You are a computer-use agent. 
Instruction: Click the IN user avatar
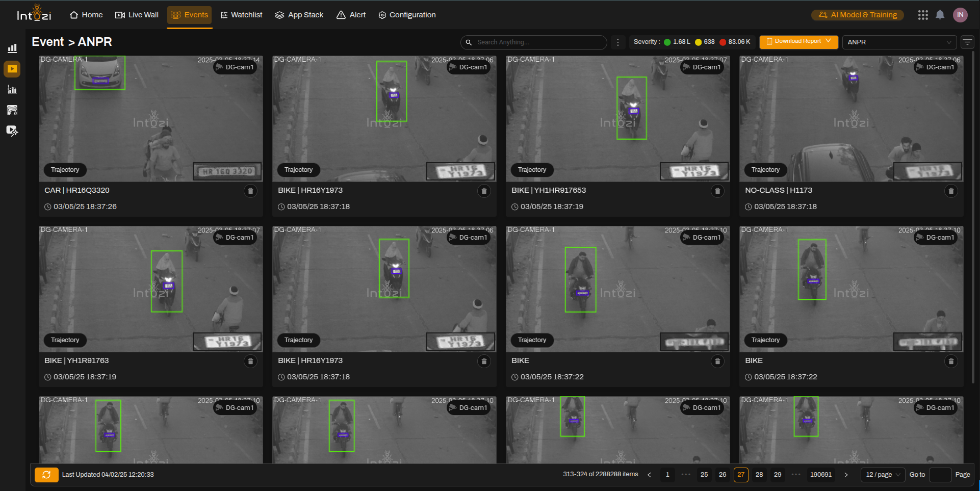click(x=960, y=15)
